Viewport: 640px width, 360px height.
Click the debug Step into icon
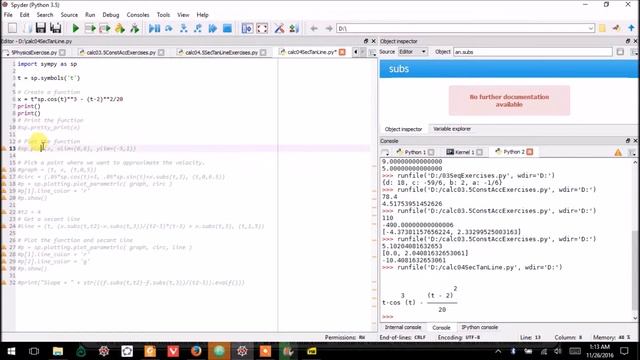coord(184,28)
